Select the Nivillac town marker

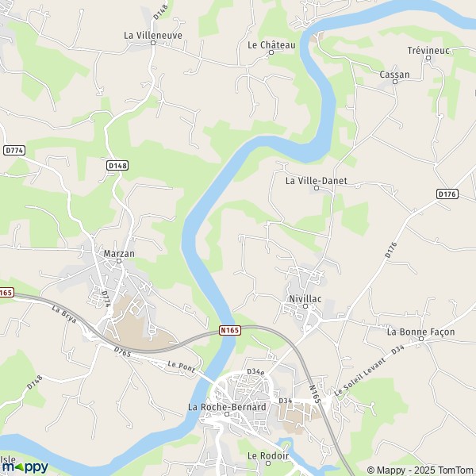tap(305, 306)
